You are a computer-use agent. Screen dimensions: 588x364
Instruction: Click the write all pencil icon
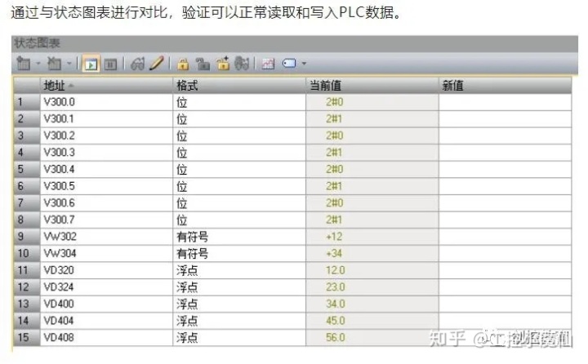click(157, 64)
